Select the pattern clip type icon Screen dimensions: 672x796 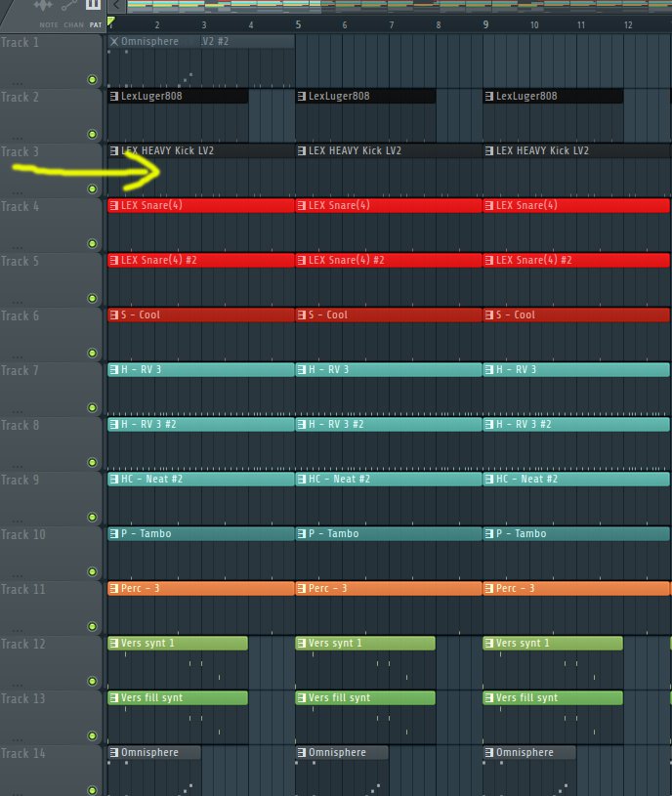click(93, 5)
